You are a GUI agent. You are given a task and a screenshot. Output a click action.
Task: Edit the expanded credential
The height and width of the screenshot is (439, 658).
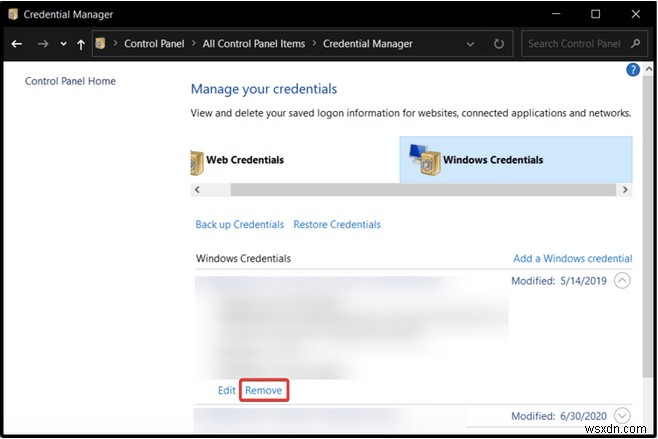(x=227, y=390)
